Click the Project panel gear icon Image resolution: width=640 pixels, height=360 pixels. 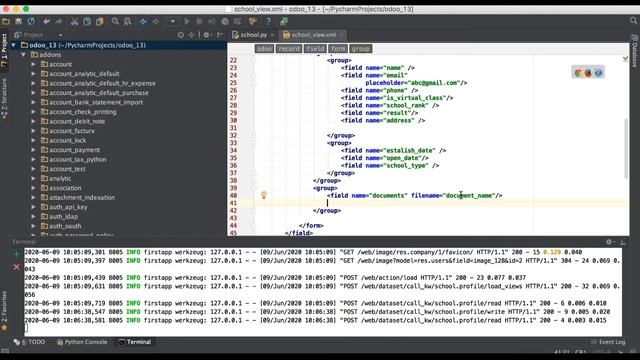point(207,35)
